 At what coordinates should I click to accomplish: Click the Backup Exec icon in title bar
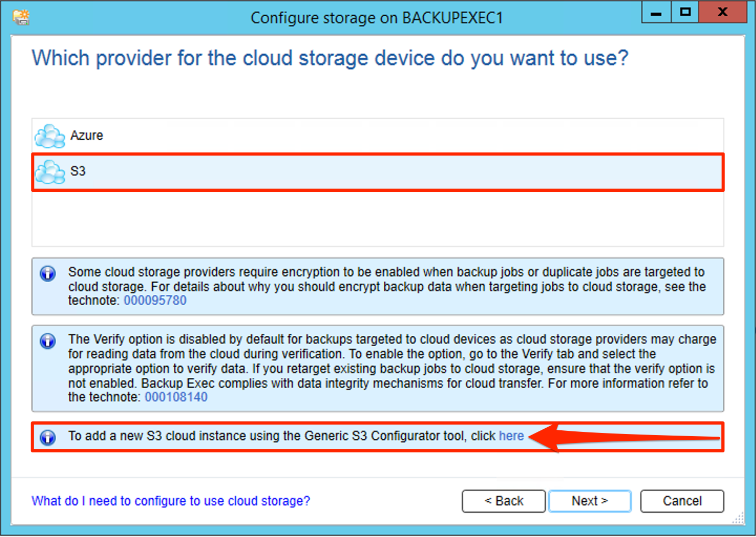(x=22, y=17)
